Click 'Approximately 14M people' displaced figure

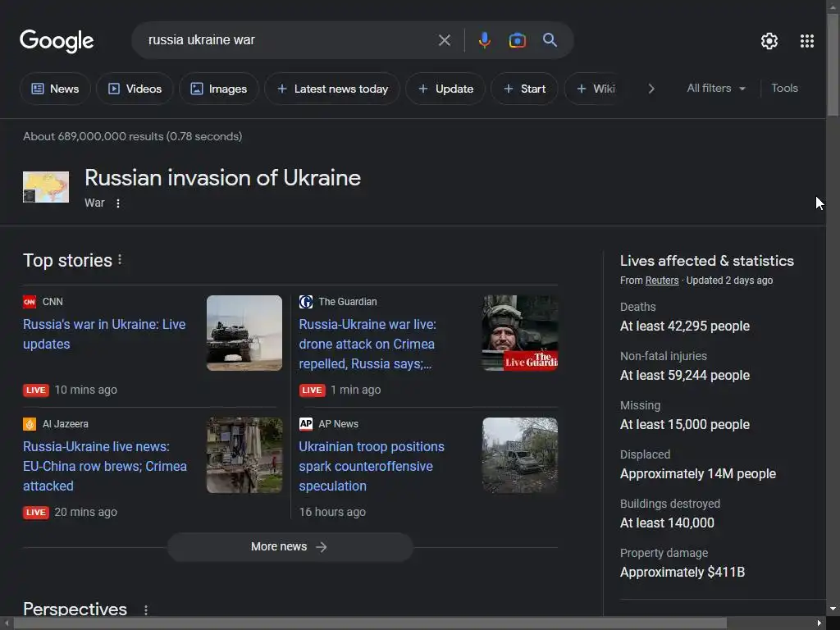(698, 474)
